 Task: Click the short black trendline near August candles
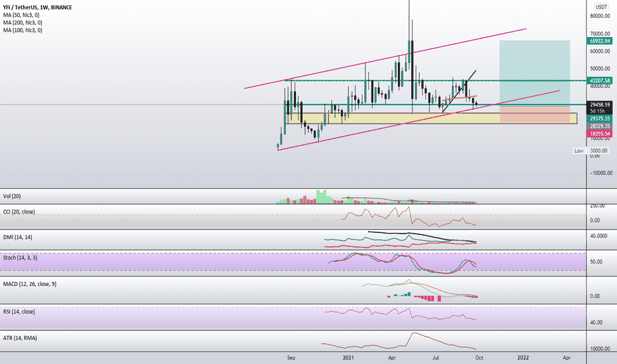(459, 92)
